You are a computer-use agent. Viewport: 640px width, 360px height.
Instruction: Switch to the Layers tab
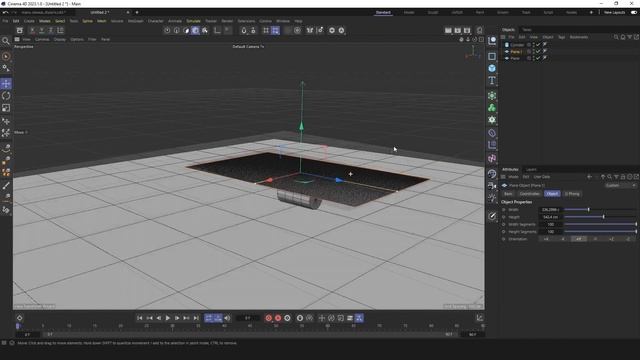click(x=531, y=169)
